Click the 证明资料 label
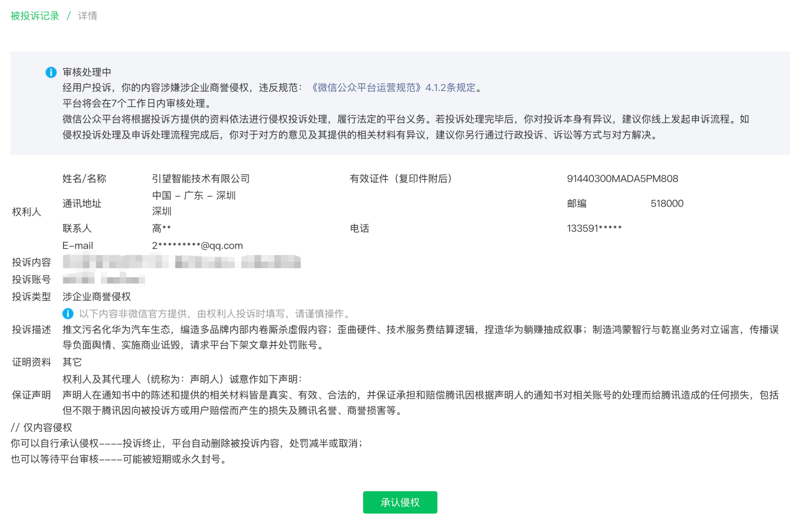798x532 pixels. pos(32,362)
